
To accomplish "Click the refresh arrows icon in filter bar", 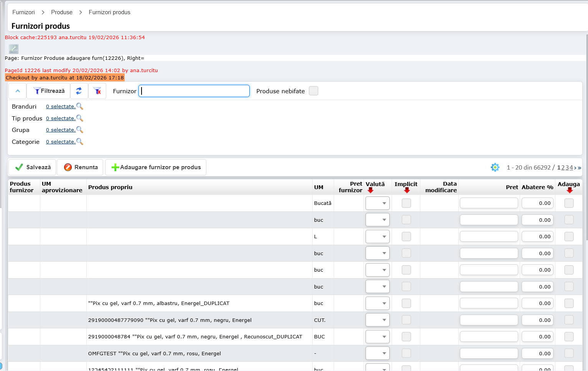I will 79,91.
